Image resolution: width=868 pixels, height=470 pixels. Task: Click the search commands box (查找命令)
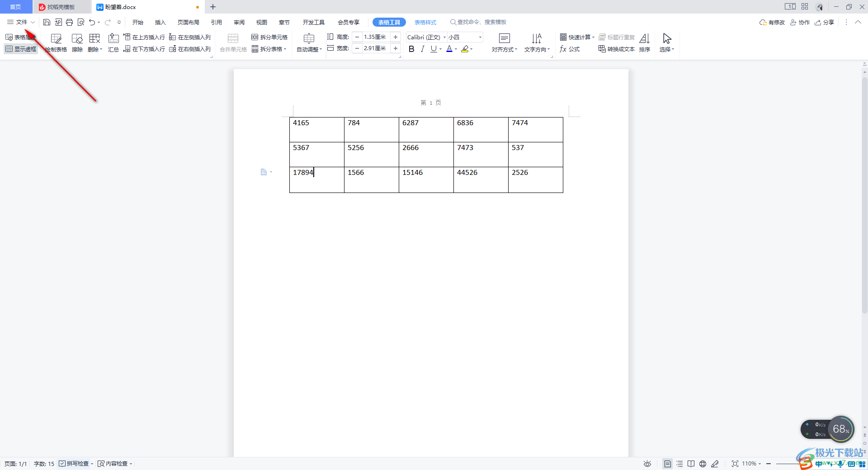tap(478, 22)
